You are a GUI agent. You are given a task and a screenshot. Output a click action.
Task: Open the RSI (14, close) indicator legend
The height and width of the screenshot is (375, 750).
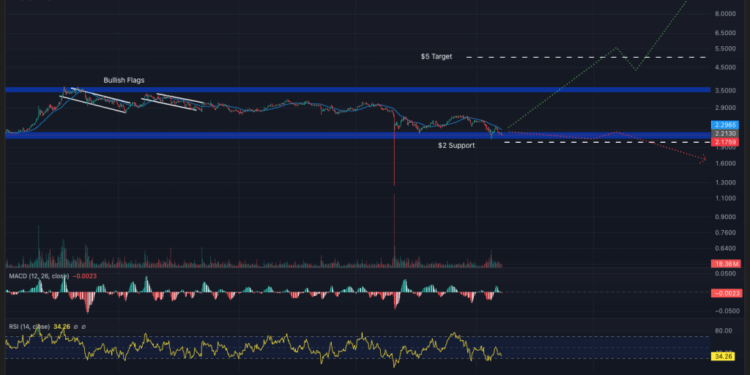(x=29, y=327)
